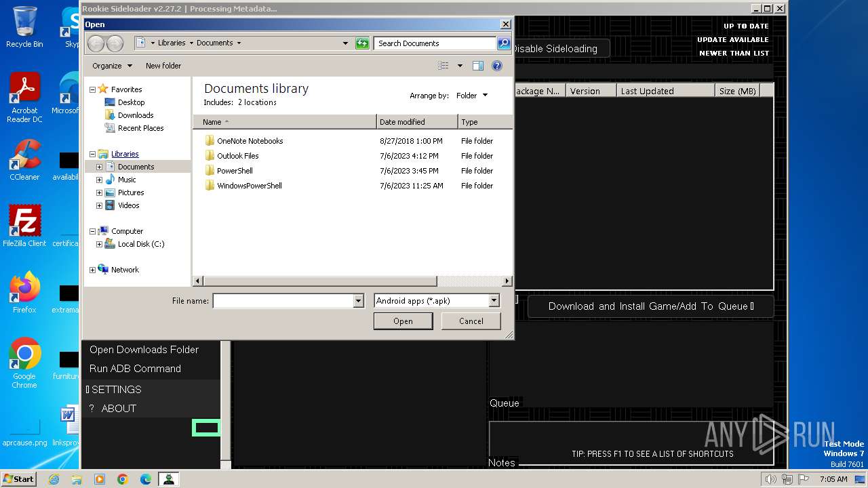
Task: Open dialog Help question mark icon
Action: pyautogui.click(x=497, y=66)
